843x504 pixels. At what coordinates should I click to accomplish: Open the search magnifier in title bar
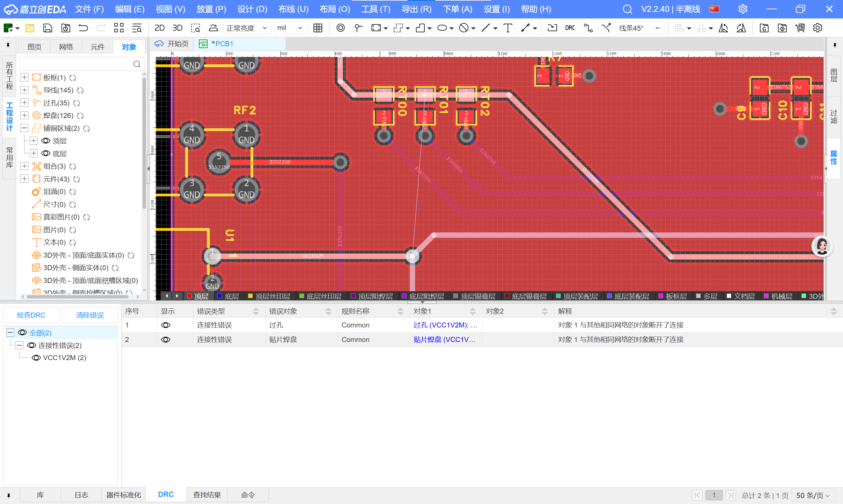point(627,9)
